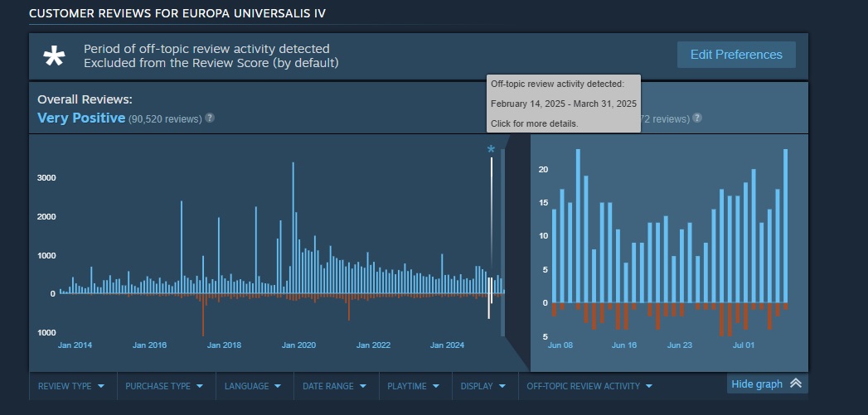Click the last tall bar in recent graph
The width and height of the screenshot is (868, 415).
[786, 226]
